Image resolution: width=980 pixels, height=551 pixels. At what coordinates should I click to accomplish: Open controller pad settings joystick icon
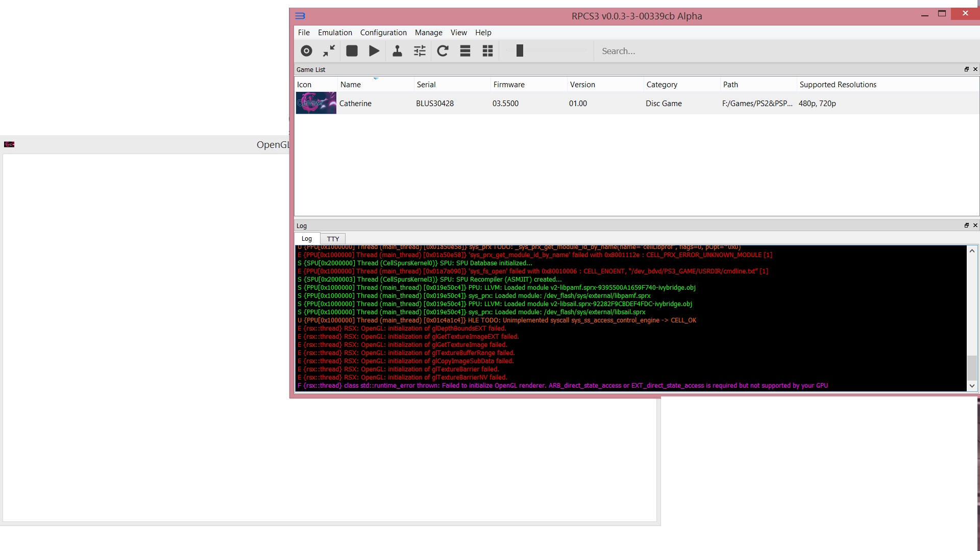coord(397,51)
